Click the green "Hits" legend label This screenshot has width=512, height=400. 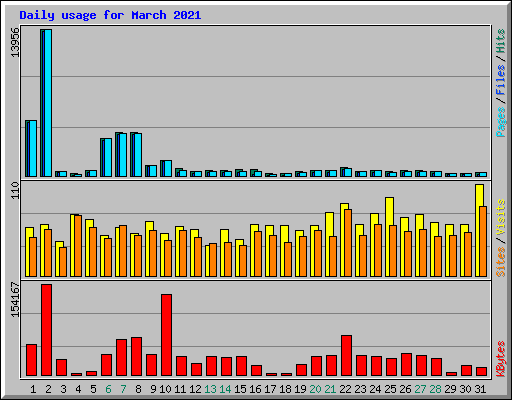coord(501,41)
